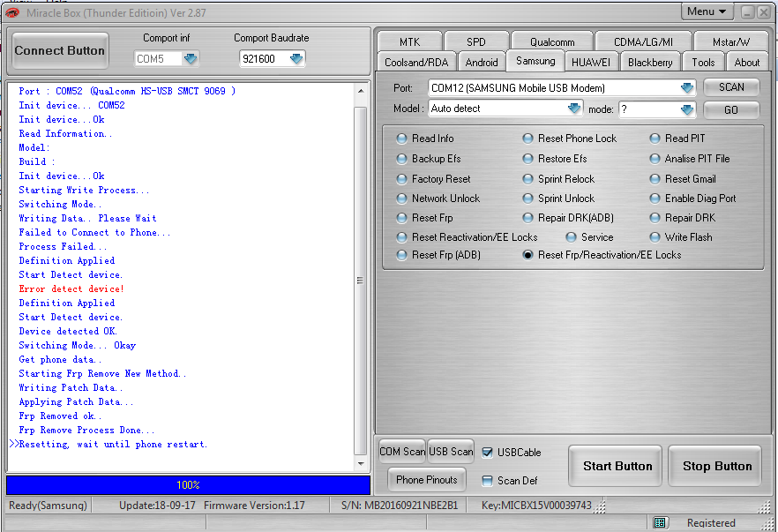The width and height of the screenshot is (778, 532).
Task: Switch to the HUAWEI tab
Action: pyautogui.click(x=591, y=63)
